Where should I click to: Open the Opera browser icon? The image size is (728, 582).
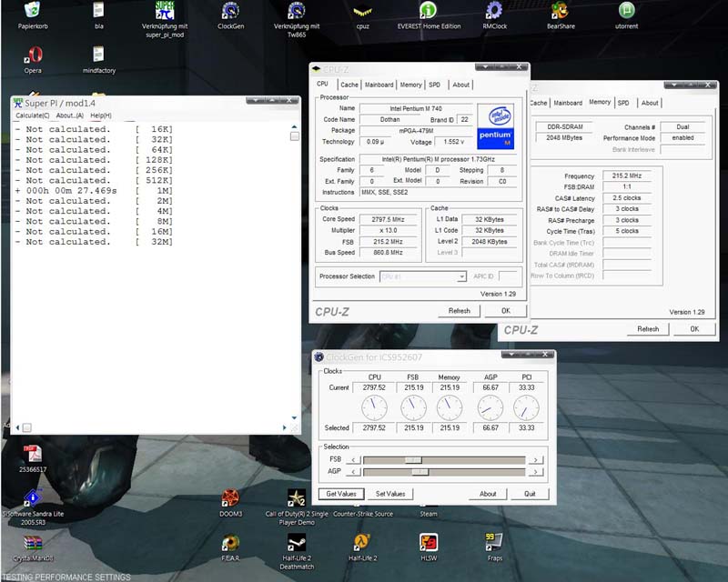[34, 55]
